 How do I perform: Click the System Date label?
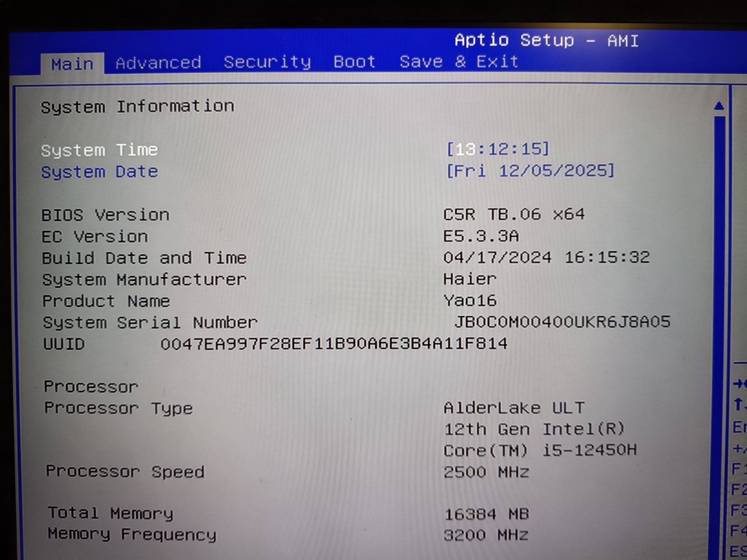pos(99,172)
